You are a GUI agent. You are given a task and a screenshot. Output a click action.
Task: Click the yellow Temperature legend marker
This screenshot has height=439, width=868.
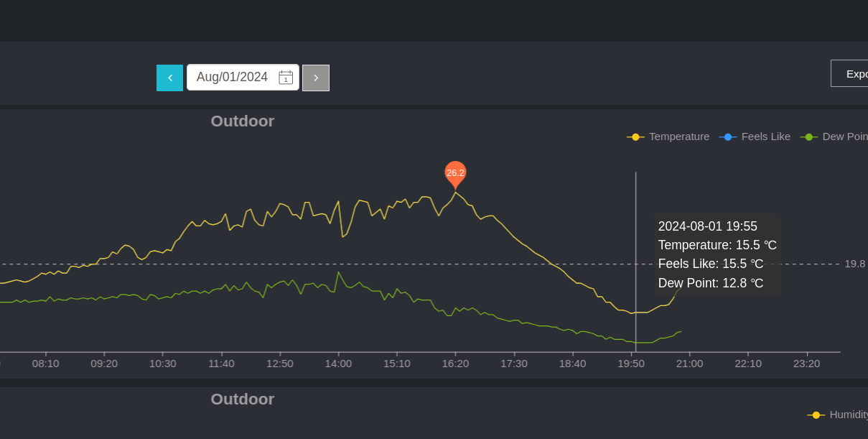pyautogui.click(x=635, y=137)
